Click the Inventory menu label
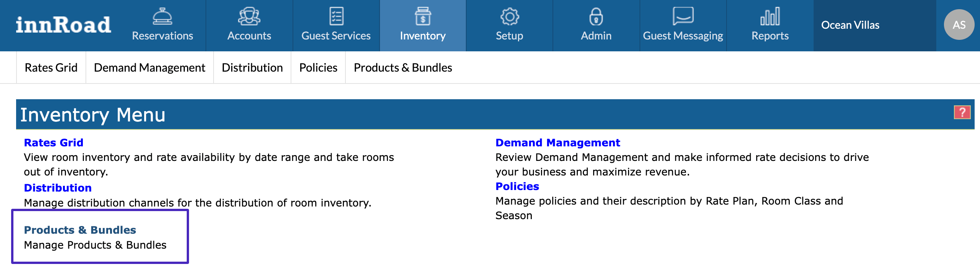The height and width of the screenshot is (272, 980). tap(423, 36)
